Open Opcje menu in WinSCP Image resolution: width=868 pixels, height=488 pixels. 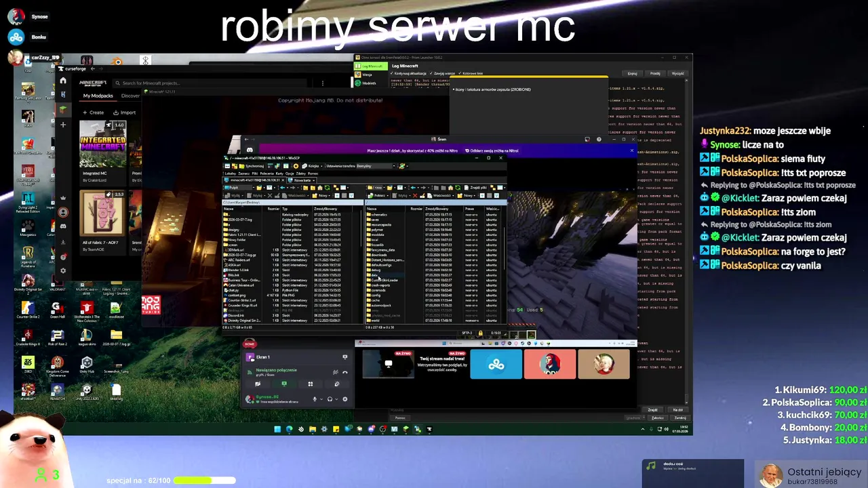coord(290,174)
